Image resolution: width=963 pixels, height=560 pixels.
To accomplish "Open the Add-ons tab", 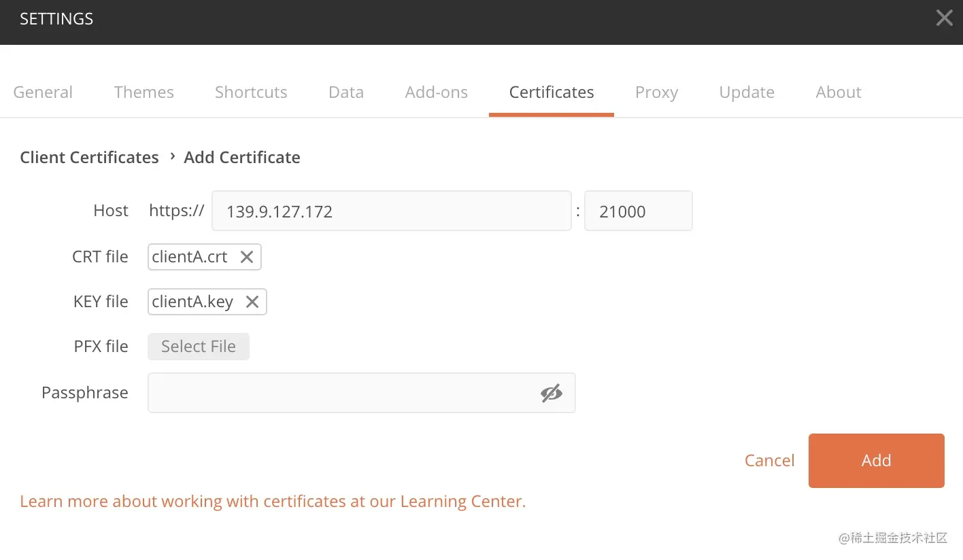I will [x=437, y=92].
